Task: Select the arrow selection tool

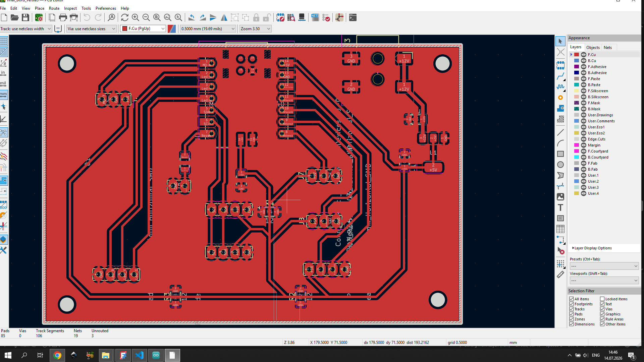Action: tap(560, 41)
